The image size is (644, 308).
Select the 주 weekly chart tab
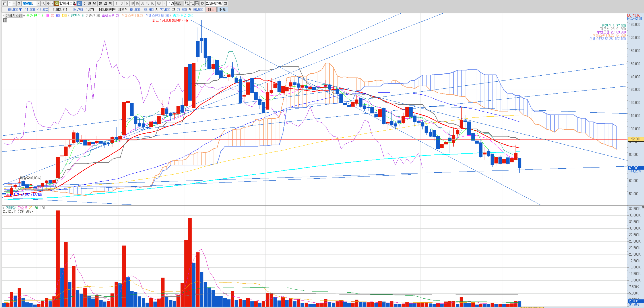tap(84, 3)
